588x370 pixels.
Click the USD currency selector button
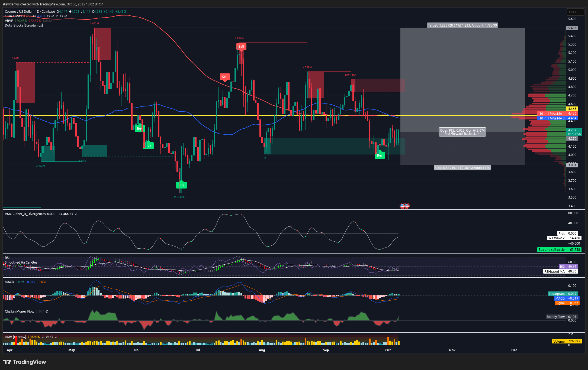pos(575,12)
